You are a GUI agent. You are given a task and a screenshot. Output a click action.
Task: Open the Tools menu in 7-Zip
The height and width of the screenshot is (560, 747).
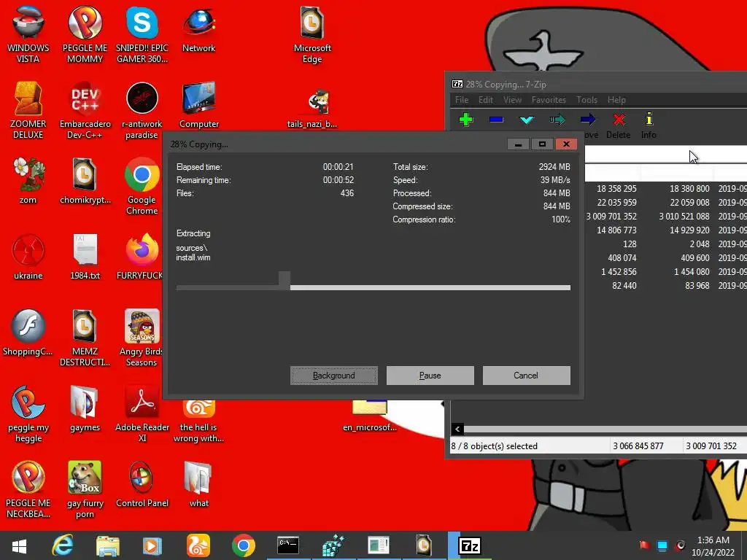pos(587,100)
